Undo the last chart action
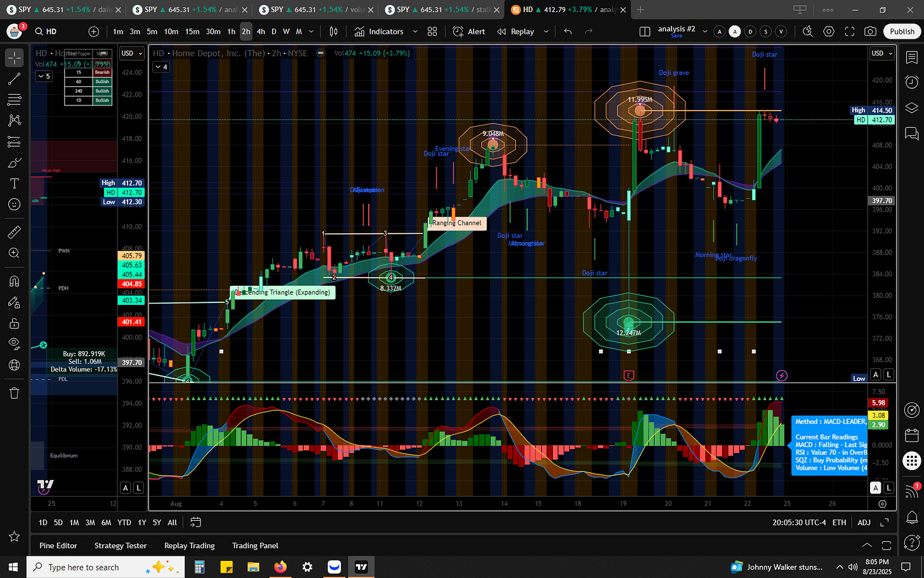924x578 pixels. (568, 32)
